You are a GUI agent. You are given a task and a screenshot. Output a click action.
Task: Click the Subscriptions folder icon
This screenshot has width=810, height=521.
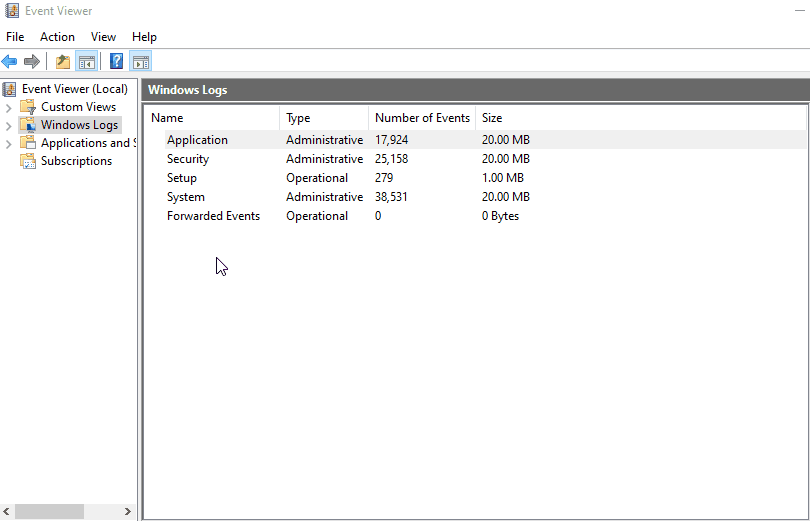28,161
